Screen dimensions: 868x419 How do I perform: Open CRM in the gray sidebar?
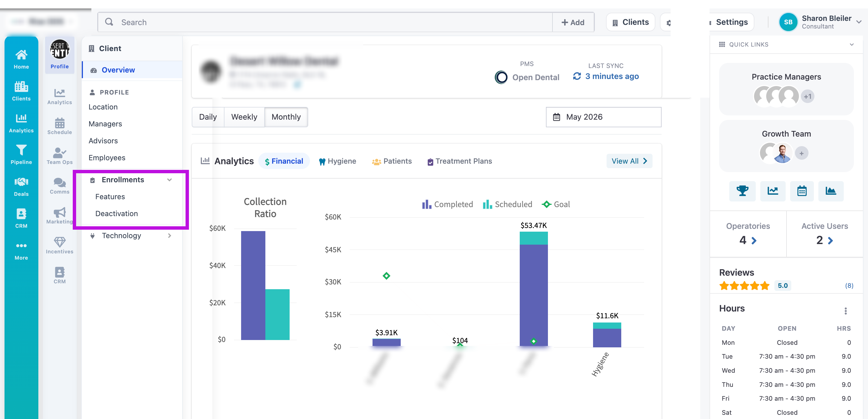(x=60, y=275)
